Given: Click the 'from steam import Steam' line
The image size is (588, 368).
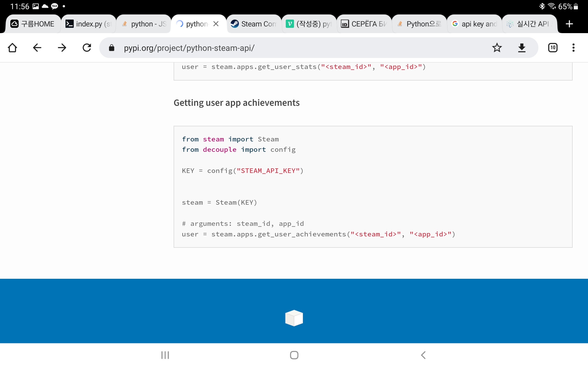Looking at the screenshot, I should tap(230, 139).
